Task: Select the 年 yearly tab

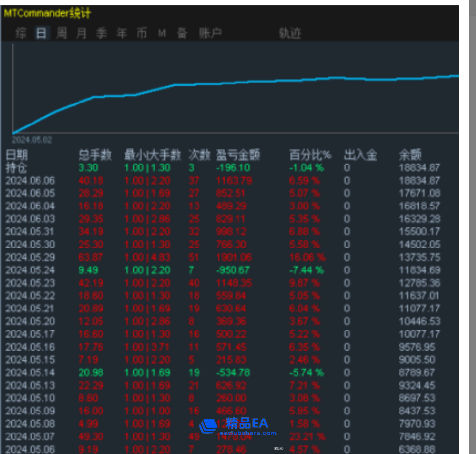Action: coord(121,33)
